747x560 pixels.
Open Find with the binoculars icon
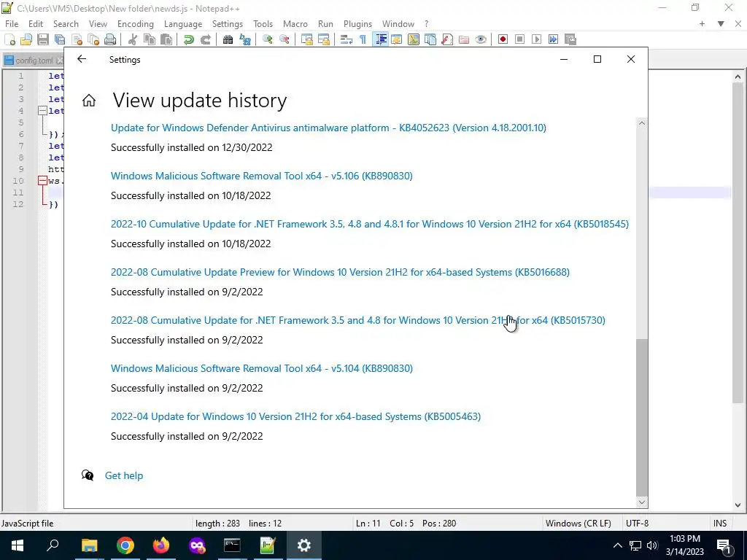[228, 39]
